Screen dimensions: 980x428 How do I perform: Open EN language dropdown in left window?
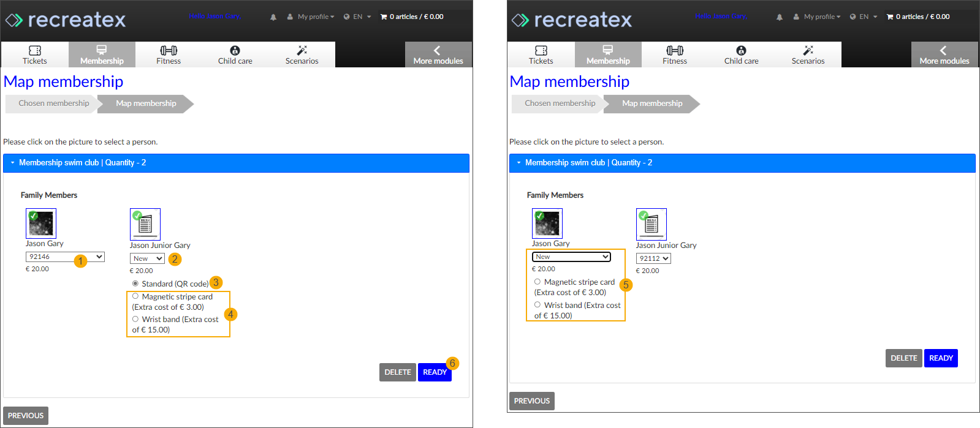tap(357, 17)
